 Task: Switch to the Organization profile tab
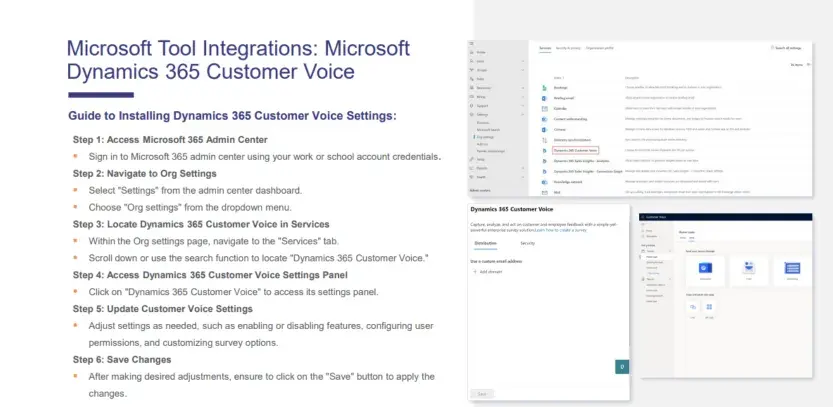click(x=599, y=48)
